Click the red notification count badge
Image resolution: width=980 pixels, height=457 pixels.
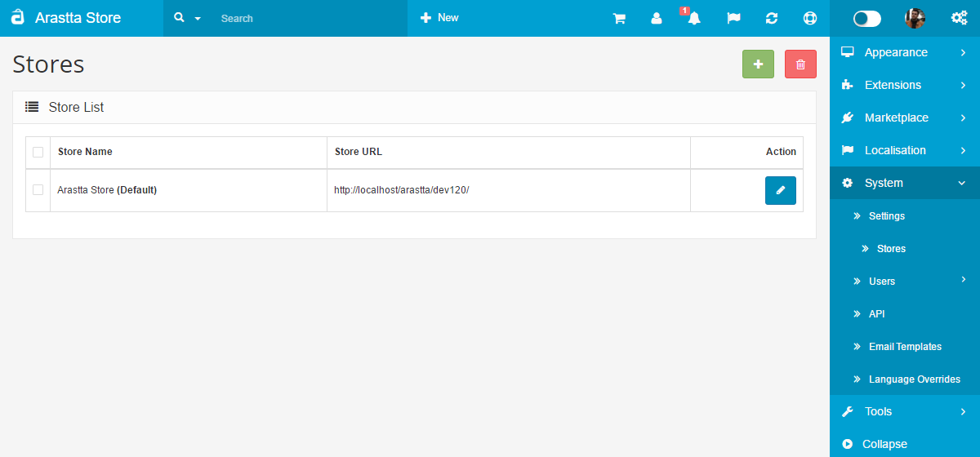[684, 11]
